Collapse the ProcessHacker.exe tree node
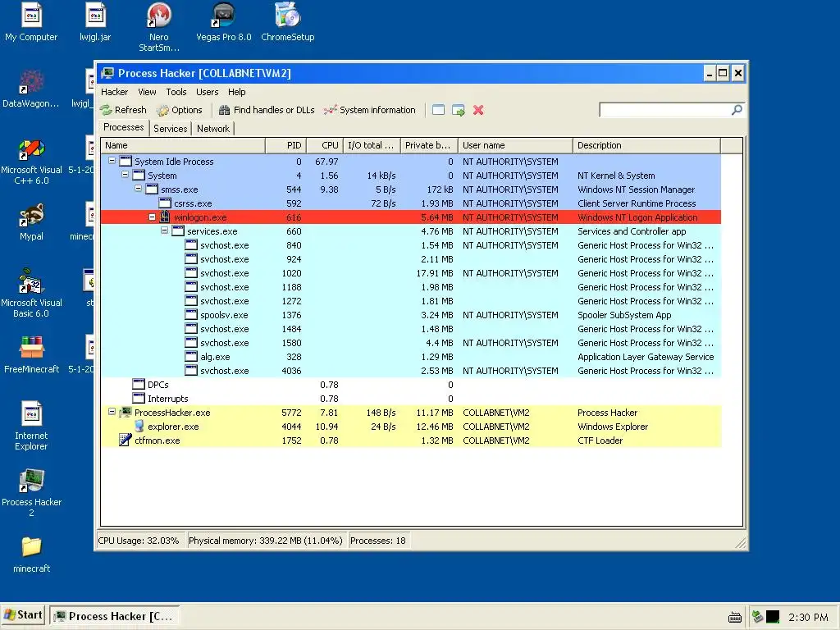This screenshot has height=630, width=840. click(112, 412)
